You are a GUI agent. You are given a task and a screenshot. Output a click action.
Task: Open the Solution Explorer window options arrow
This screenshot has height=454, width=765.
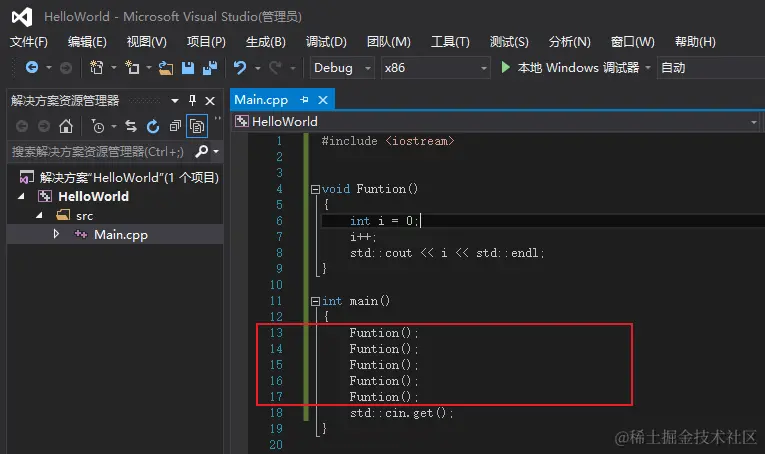(x=175, y=101)
